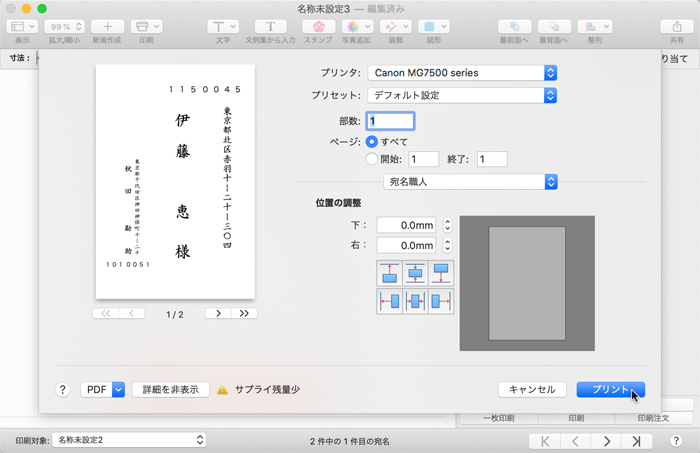This screenshot has width=700, height=453.
Task: Open the help question mark in print dialog
Action: [62, 390]
